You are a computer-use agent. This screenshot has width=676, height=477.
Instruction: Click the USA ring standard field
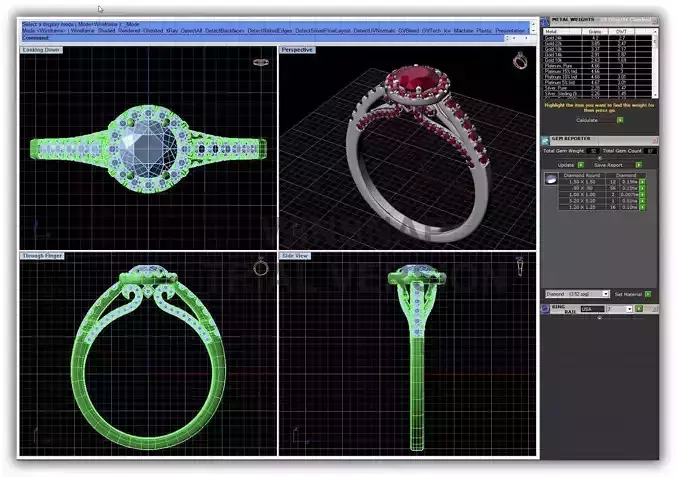click(592, 309)
